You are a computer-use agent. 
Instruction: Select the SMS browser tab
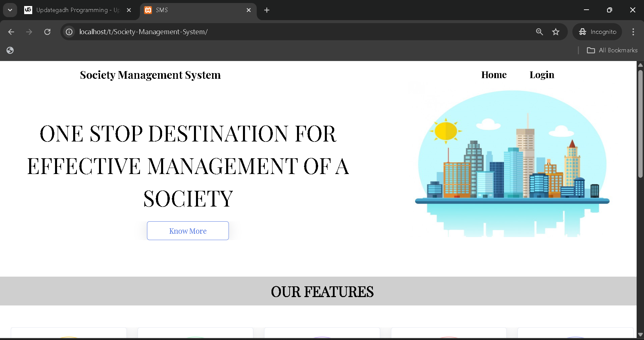click(195, 10)
